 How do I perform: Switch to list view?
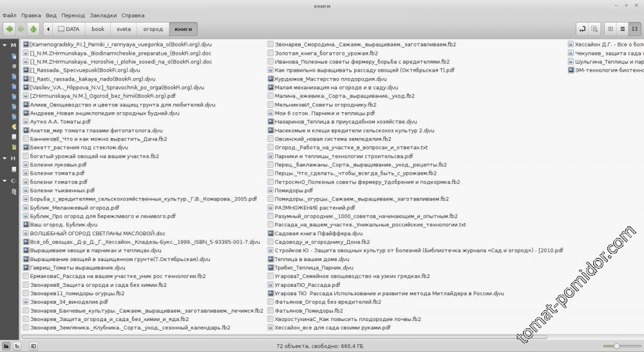coord(623,29)
